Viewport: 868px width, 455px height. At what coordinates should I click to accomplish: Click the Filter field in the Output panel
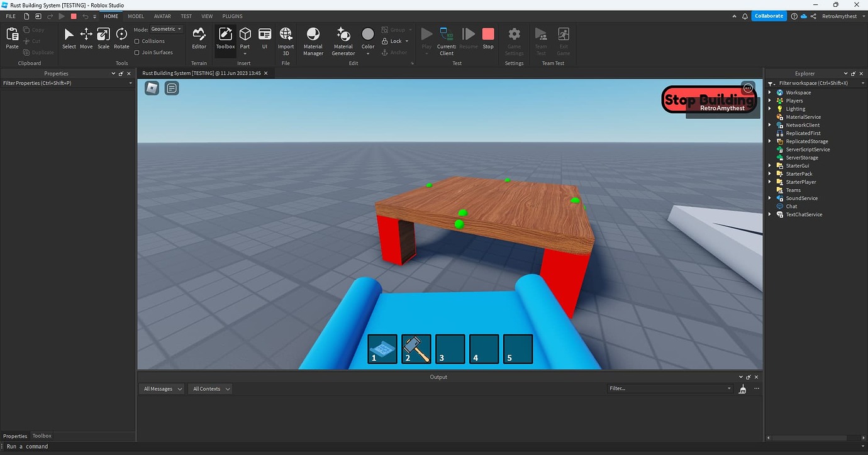[667, 388]
